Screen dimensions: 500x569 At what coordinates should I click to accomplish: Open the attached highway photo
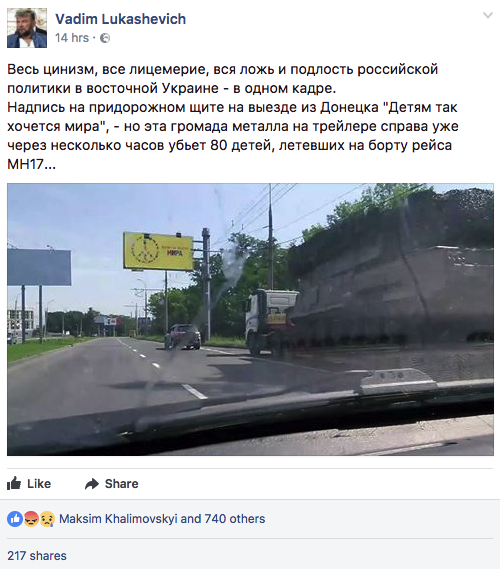pyautogui.click(x=250, y=319)
